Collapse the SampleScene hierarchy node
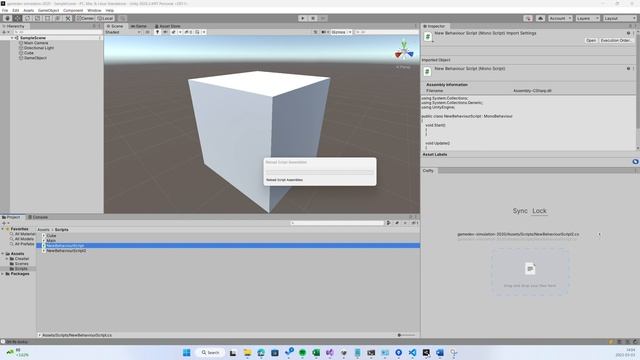Screen dimensions: 640x360 pos(12,38)
